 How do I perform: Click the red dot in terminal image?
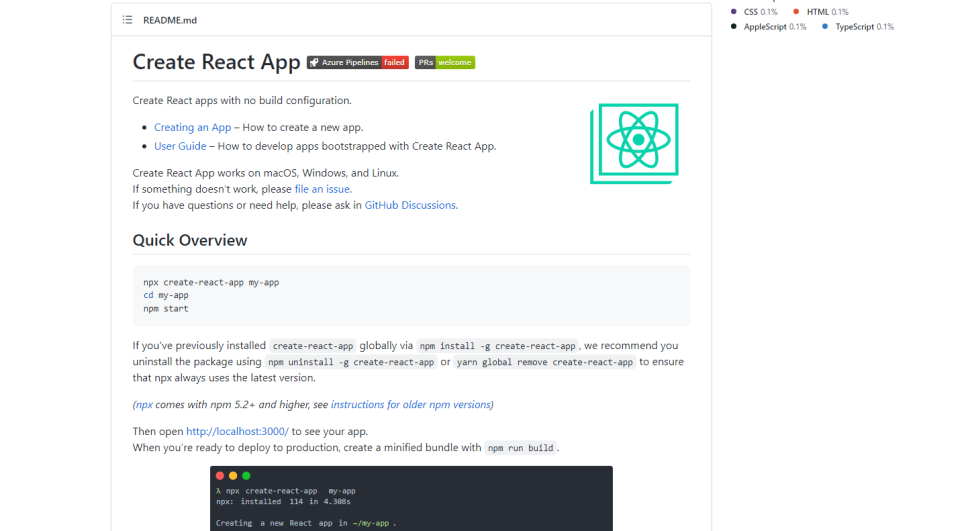pos(220,476)
